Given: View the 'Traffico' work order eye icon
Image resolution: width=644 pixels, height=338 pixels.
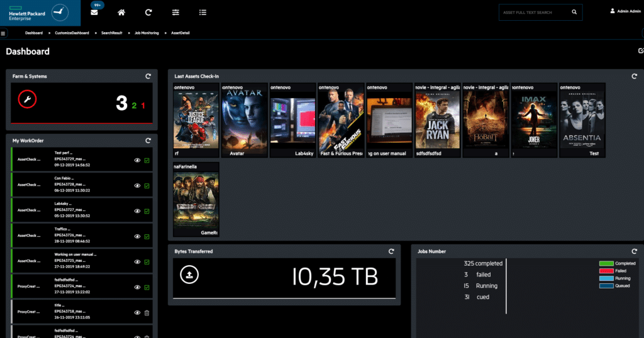Looking at the screenshot, I should click(137, 237).
